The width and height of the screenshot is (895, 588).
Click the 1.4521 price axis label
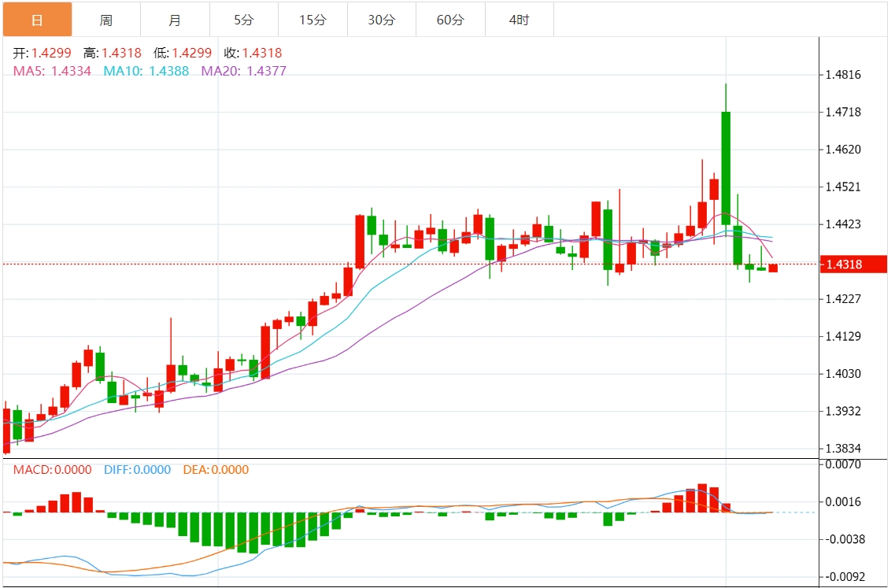[x=843, y=187]
